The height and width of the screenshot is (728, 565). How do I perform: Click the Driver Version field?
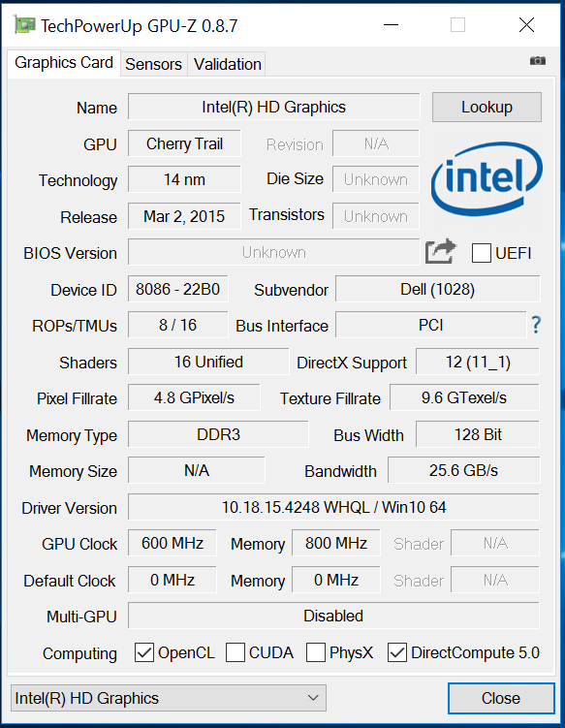click(x=333, y=507)
